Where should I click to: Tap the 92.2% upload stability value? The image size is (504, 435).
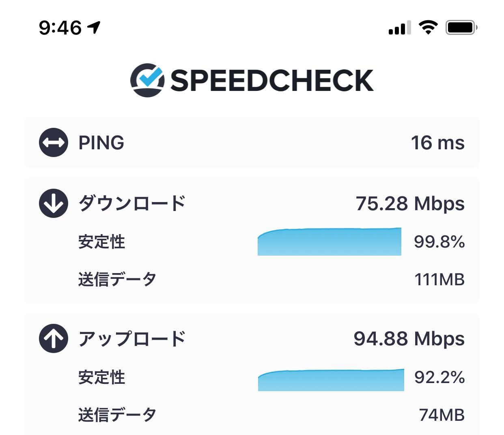point(439,377)
